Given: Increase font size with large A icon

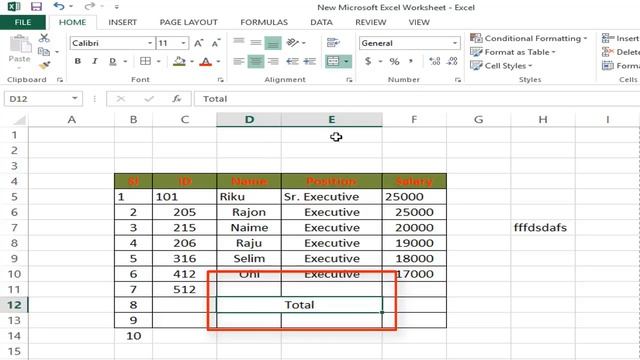Looking at the screenshot, I should (199, 43).
